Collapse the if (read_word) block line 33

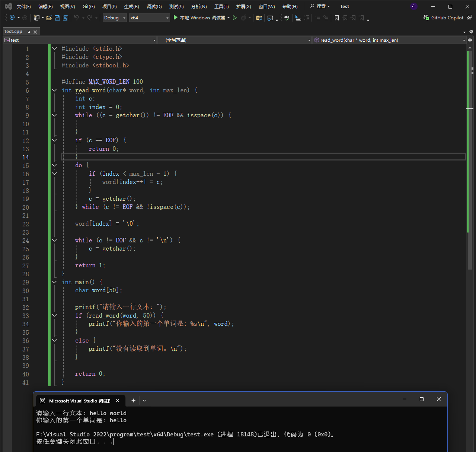click(54, 315)
